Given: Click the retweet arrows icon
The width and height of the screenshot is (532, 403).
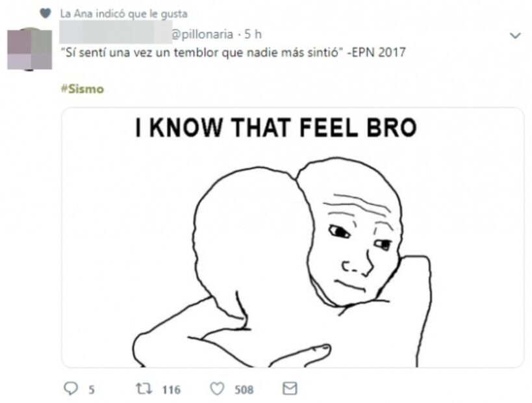Looking at the screenshot, I should (x=144, y=389).
